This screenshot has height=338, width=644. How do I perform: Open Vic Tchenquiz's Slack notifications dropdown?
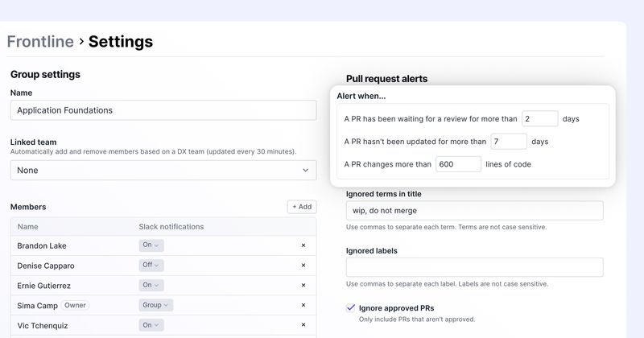coord(151,325)
